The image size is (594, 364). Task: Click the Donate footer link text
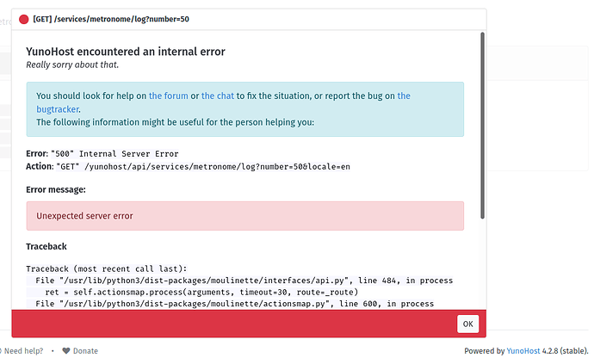[x=85, y=351]
